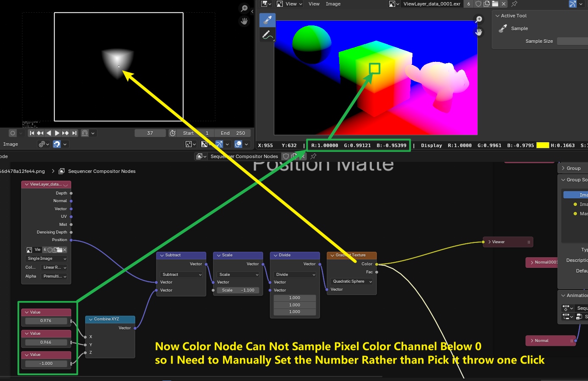Screen dimensions: 588x381
Task: Open the Image menu in sequencer header
Action: pos(11,144)
